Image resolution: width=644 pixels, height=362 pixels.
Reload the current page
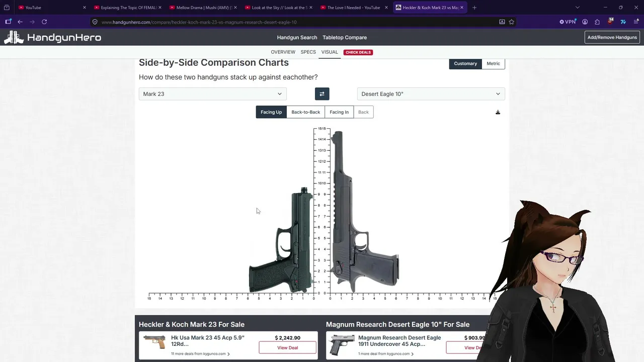point(44,22)
